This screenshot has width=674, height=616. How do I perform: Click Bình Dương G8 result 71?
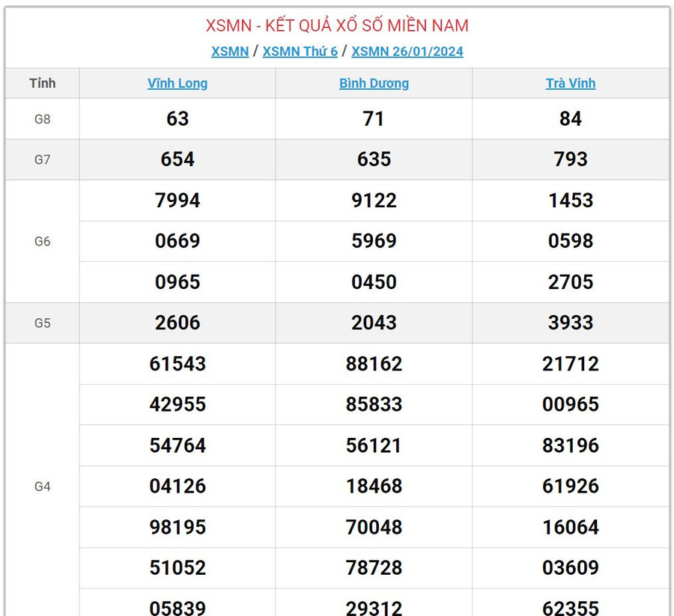[x=374, y=118]
